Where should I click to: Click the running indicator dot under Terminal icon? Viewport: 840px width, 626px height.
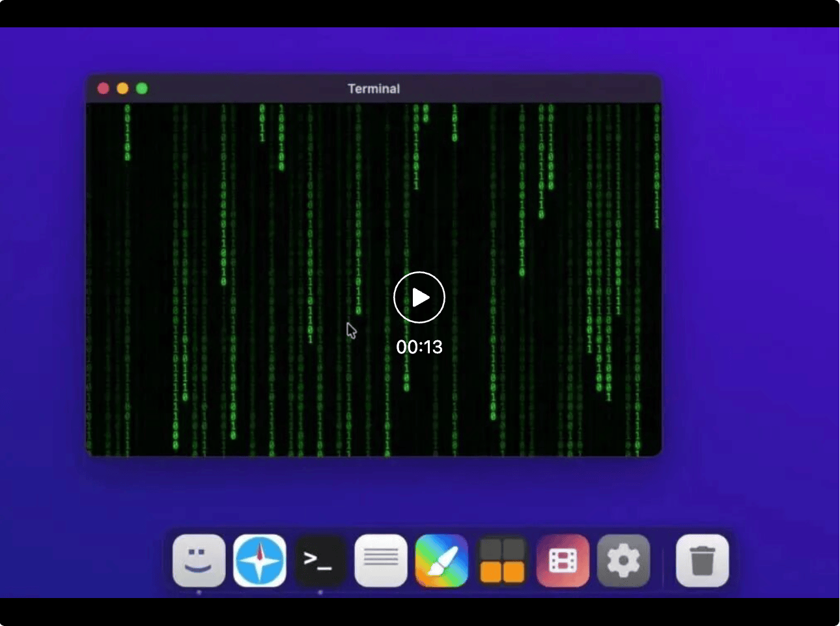pyautogui.click(x=320, y=592)
